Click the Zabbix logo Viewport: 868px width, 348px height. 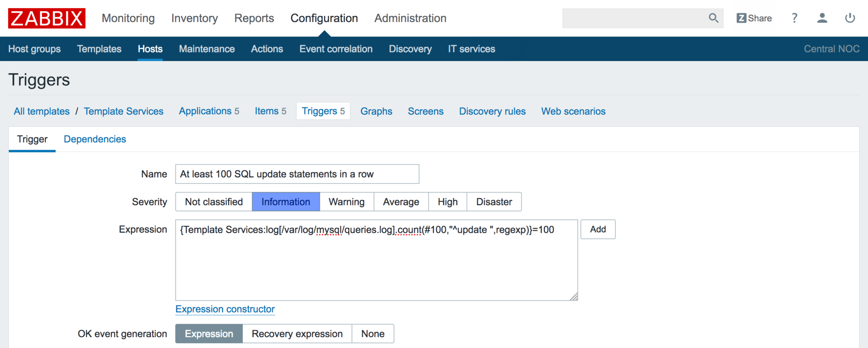(47, 18)
